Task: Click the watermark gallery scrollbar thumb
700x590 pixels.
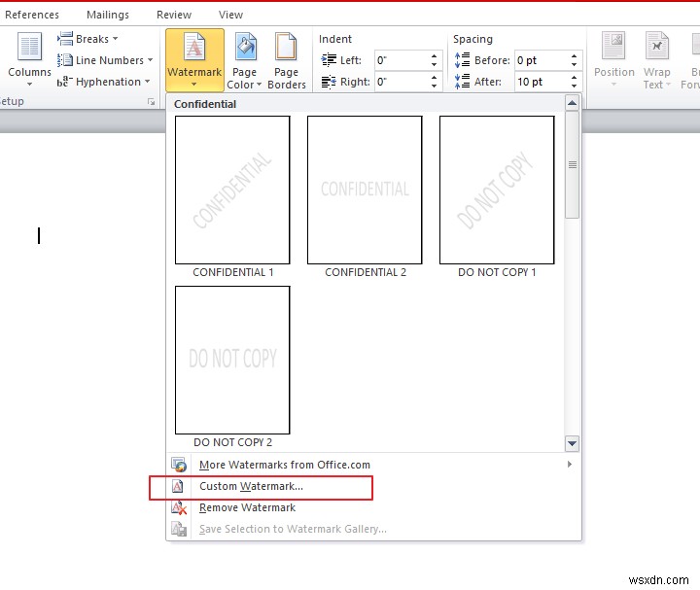Action: 572,164
